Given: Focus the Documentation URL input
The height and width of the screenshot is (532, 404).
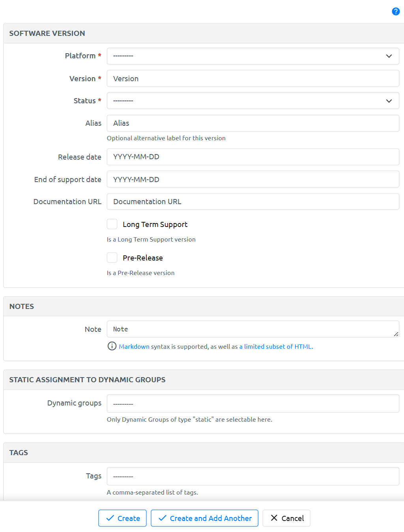Looking at the screenshot, I should tap(253, 202).
